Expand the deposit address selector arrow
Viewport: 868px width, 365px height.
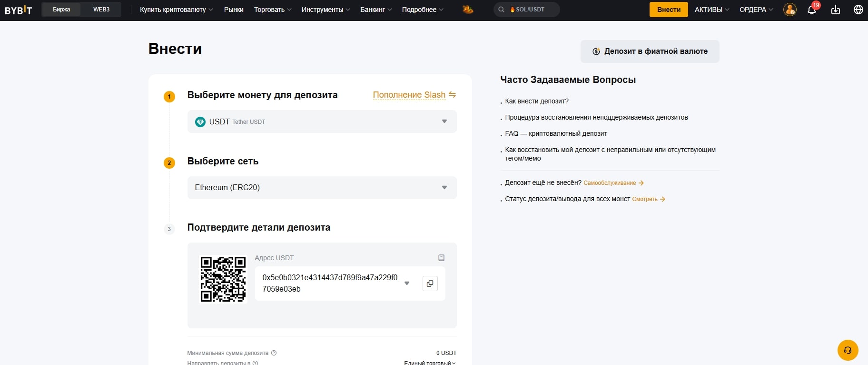click(x=407, y=283)
